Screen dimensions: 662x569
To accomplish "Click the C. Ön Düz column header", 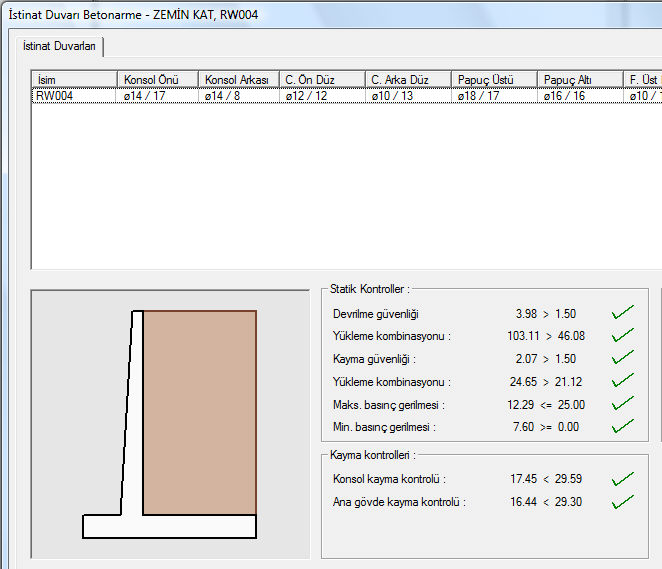I will tap(322, 79).
